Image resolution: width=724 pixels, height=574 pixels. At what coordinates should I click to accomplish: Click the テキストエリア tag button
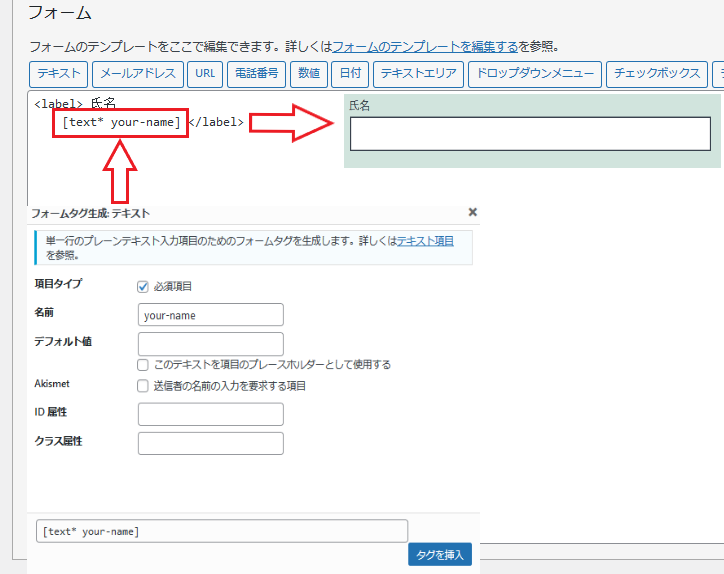click(418, 74)
